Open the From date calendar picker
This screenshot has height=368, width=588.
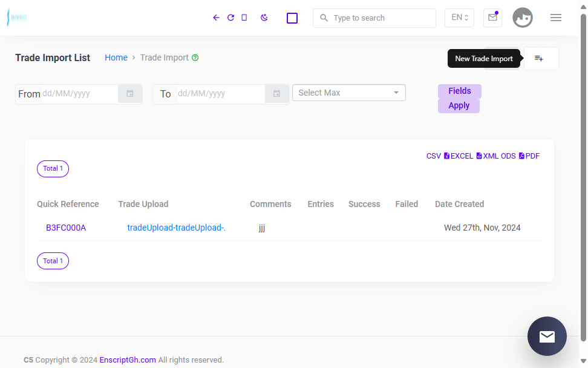(x=129, y=94)
